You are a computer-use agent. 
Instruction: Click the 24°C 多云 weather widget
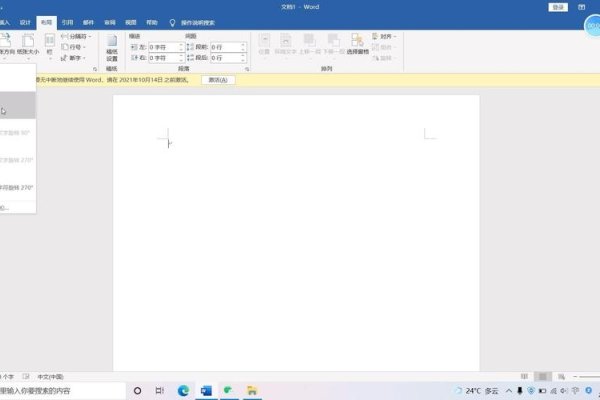[477, 391]
